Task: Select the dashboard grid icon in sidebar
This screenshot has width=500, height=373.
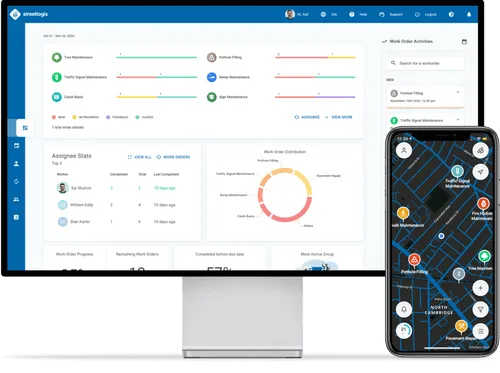Action: coord(25,128)
